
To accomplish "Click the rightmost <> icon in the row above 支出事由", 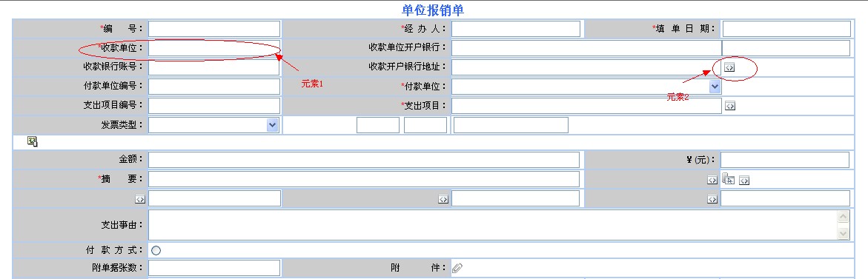I will click(712, 199).
